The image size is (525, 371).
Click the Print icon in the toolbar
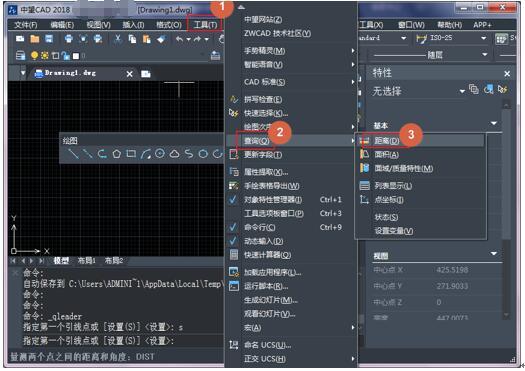coord(69,39)
